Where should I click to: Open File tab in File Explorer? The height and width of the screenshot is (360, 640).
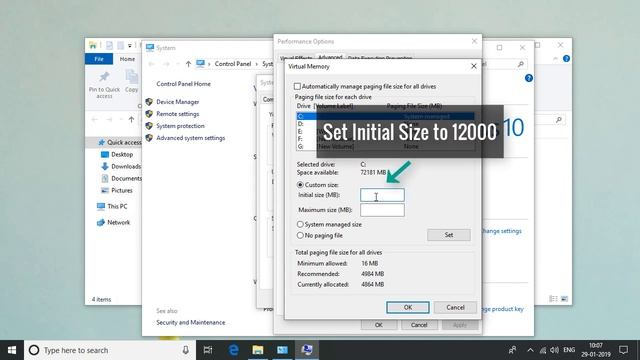click(99, 59)
